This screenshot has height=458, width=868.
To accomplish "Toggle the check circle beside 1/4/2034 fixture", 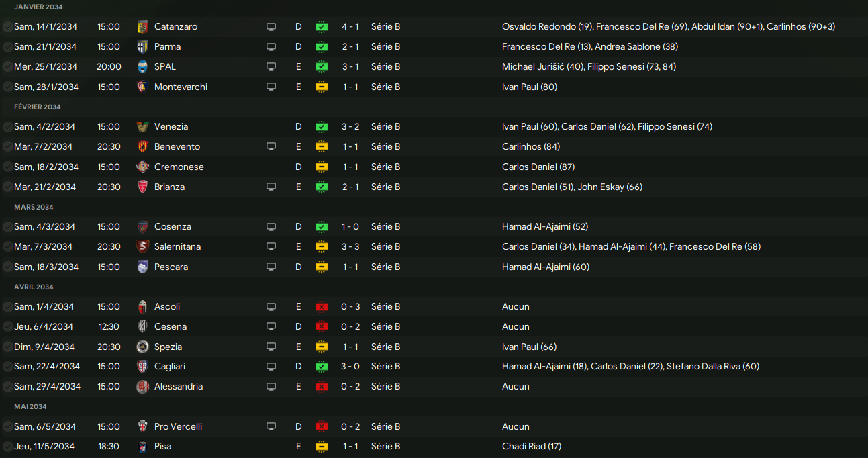I will [7, 307].
